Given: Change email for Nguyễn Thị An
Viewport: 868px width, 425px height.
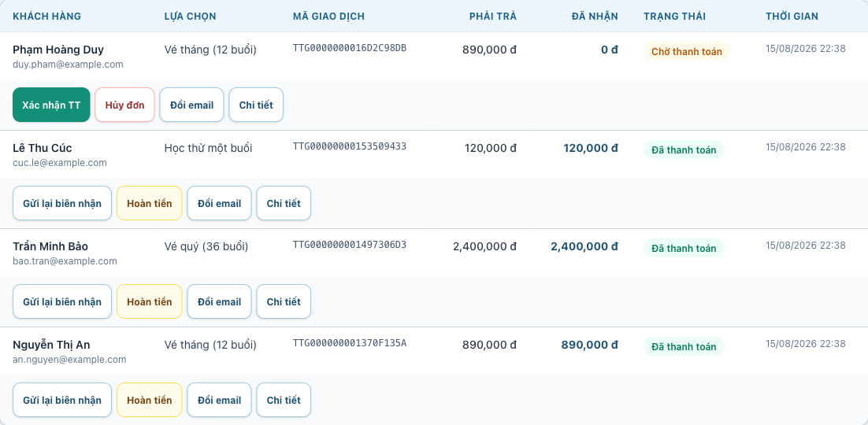Looking at the screenshot, I should coord(219,400).
